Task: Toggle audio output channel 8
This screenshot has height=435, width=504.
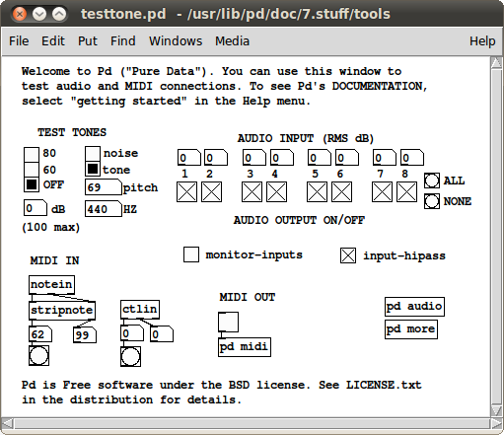Action: coord(406,192)
